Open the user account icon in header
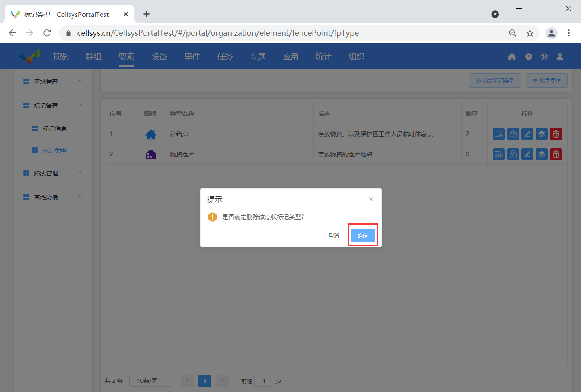The width and height of the screenshot is (581, 392). [560, 57]
